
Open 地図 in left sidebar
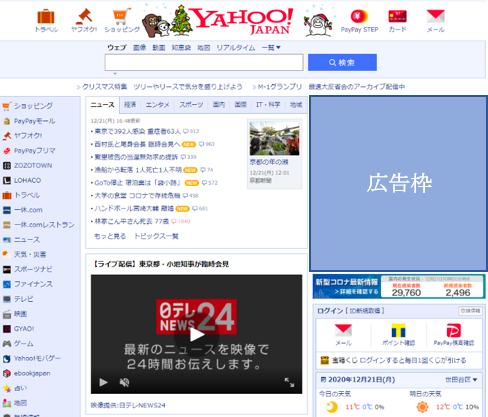click(20, 403)
